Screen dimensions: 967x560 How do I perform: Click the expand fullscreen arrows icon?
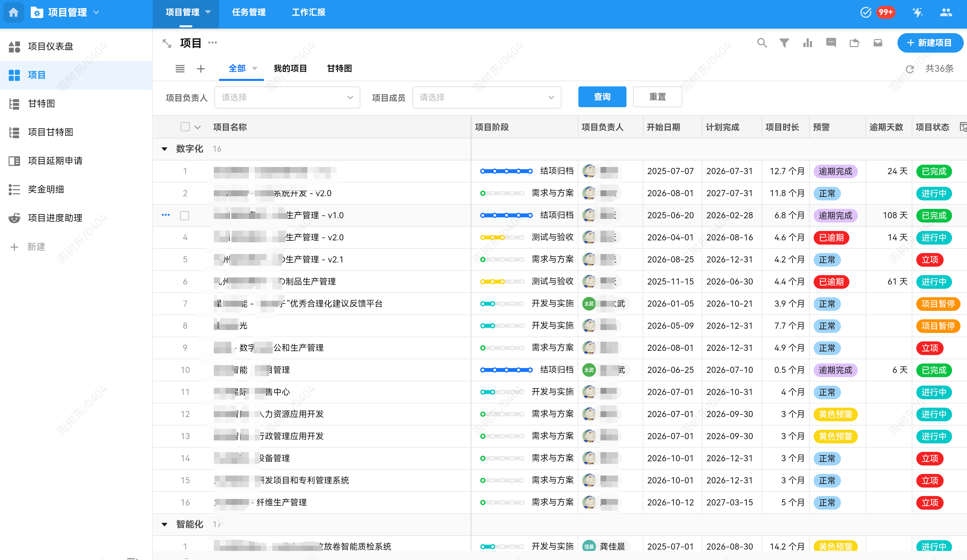[x=167, y=43]
